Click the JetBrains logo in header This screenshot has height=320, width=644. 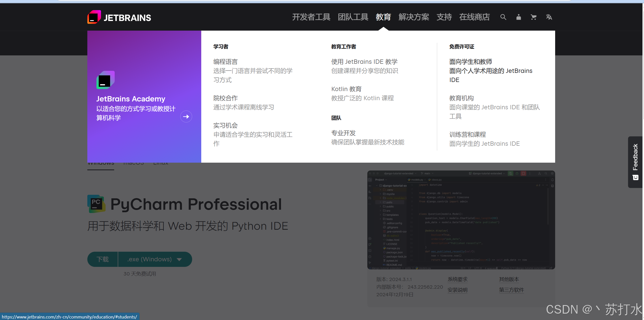(x=119, y=17)
